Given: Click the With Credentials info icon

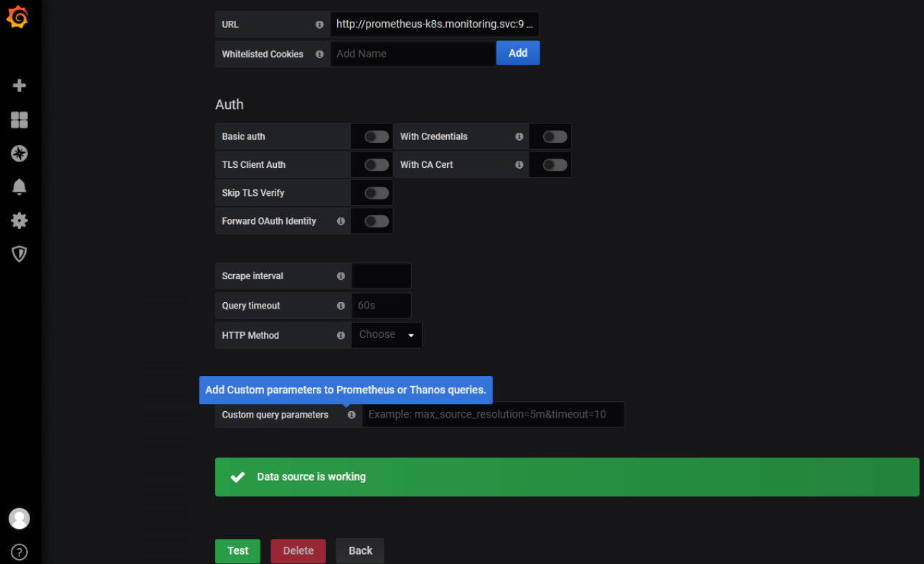Looking at the screenshot, I should pos(519,136).
